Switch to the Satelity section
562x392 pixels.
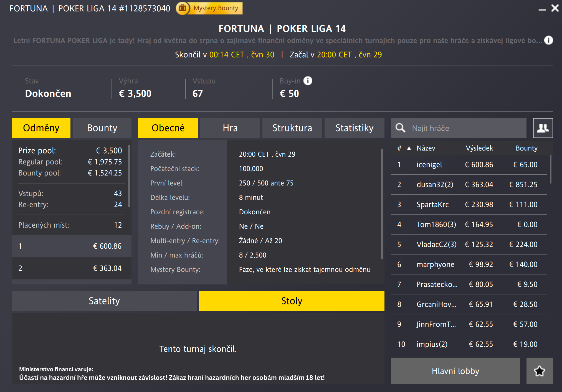104,301
